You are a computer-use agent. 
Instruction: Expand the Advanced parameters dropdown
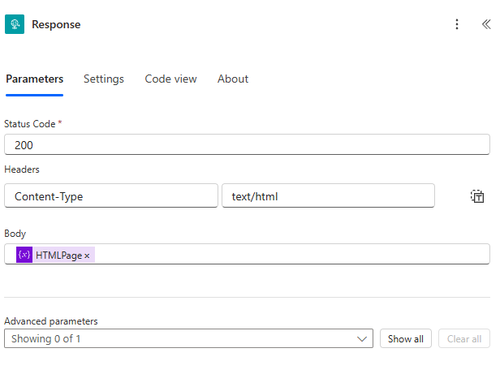tap(189, 339)
